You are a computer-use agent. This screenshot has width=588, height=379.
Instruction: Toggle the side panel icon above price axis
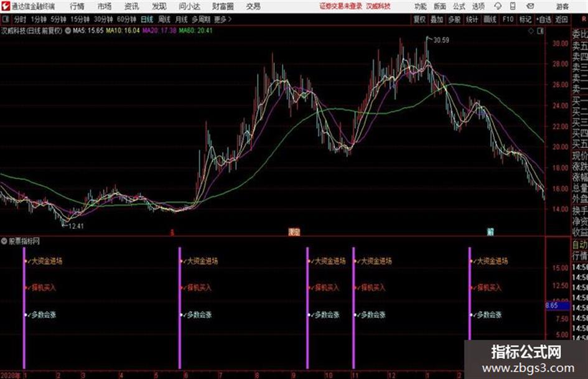pyautogui.click(x=540, y=31)
